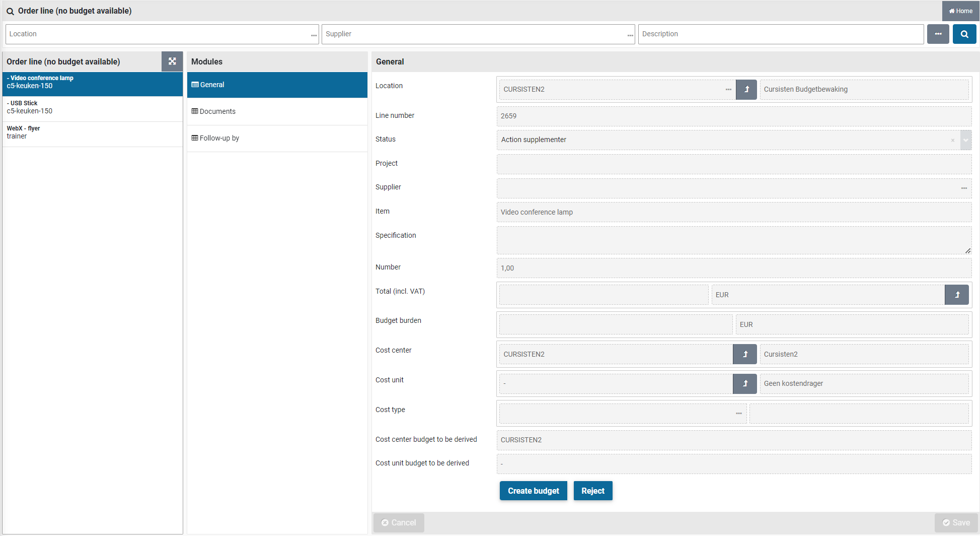Viewport: 980px width, 536px height.
Task: Open the Status dropdown arrow
Action: [x=965, y=141]
